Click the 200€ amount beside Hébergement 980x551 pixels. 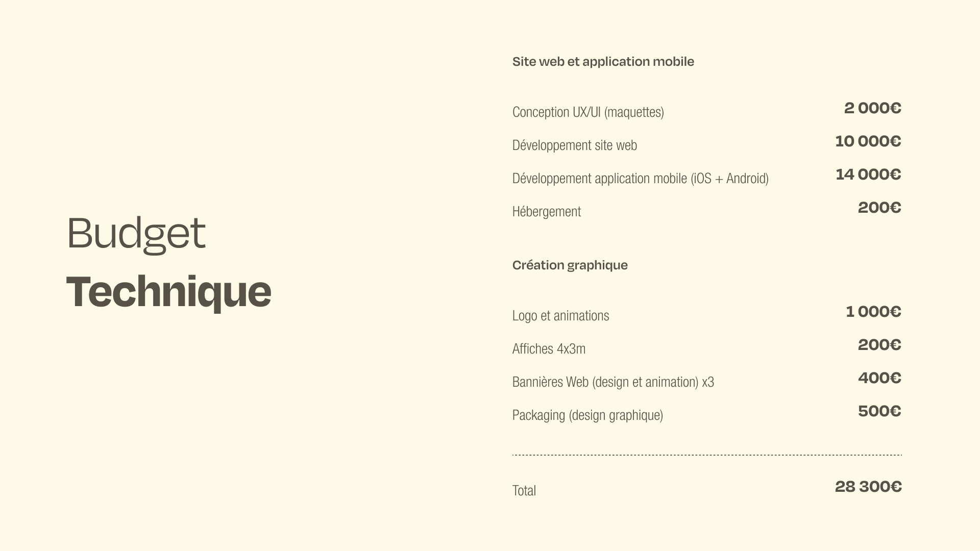[879, 208]
